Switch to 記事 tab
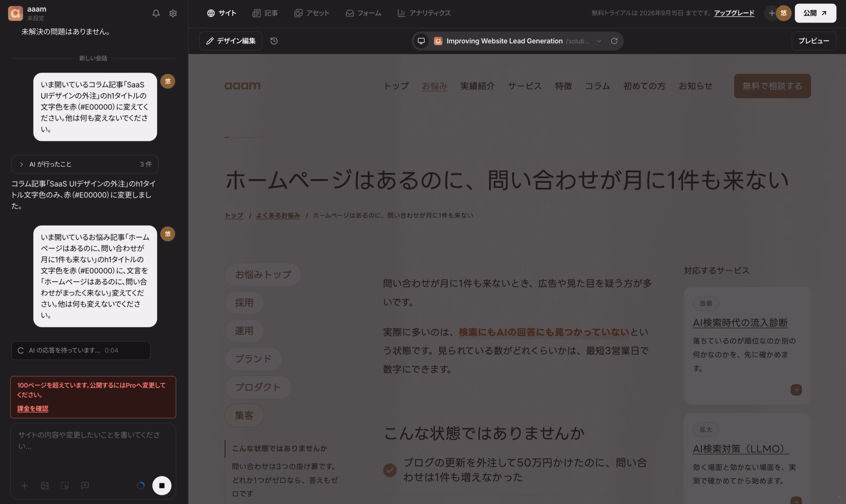Screen dimensions: 846x504 coord(265,13)
